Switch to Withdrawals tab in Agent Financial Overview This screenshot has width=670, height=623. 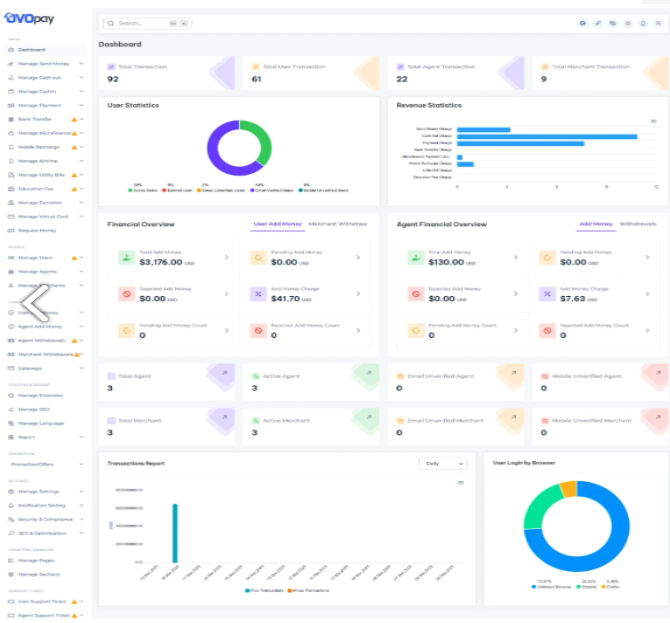[639, 224]
